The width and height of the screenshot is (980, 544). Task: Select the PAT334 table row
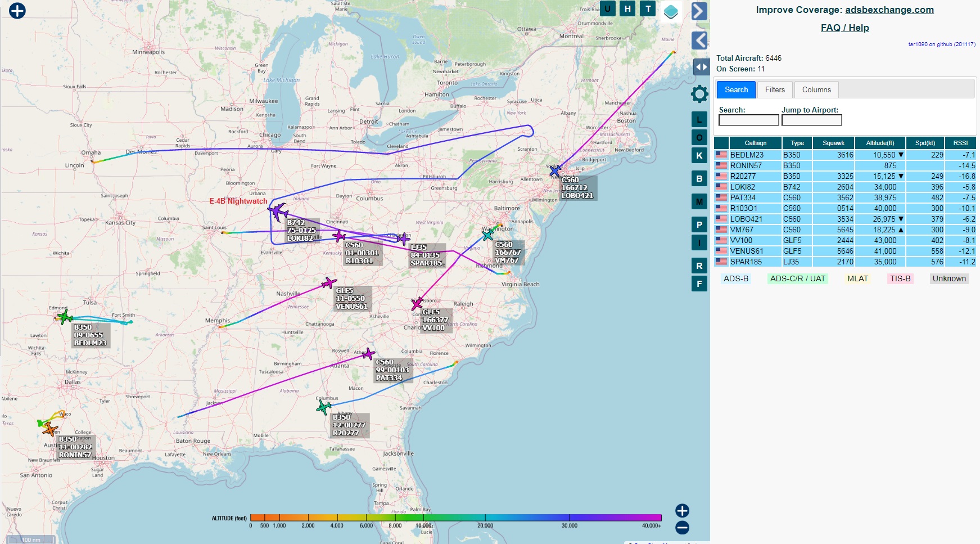click(845, 197)
